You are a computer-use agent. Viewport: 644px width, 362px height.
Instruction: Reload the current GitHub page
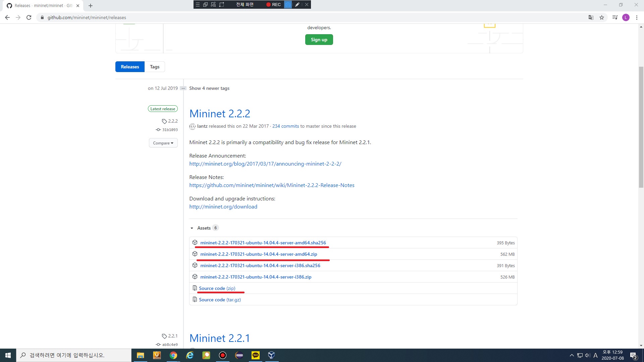[x=29, y=17]
